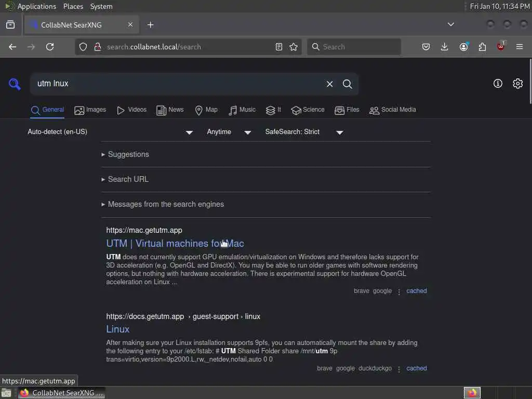Open the Anytime time range dropdown

229,132
